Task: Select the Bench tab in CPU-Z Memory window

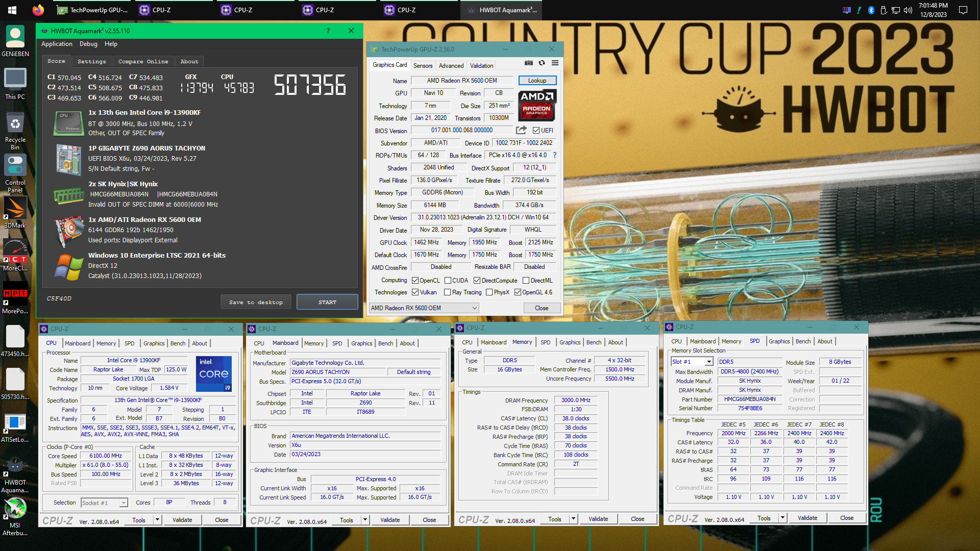Action: pos(594,342)
